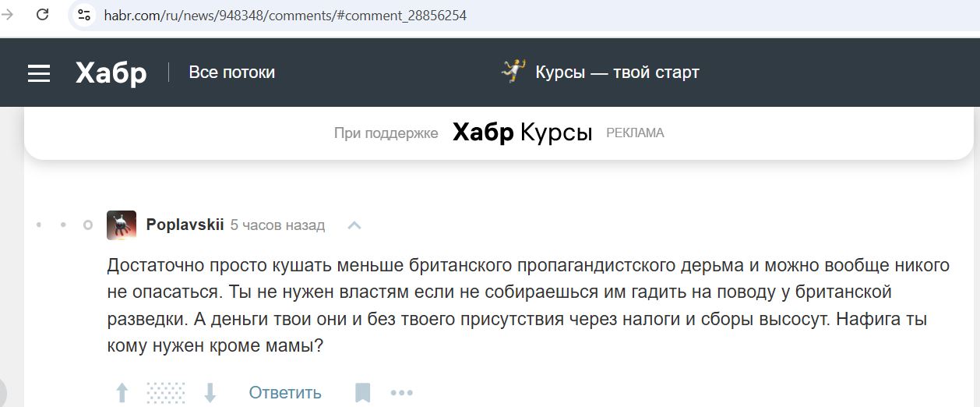Image resolution: width=980 pixels, height=407 pixels.
Task: Open the hamburger menu on Хабр
Action: (39, 73)
